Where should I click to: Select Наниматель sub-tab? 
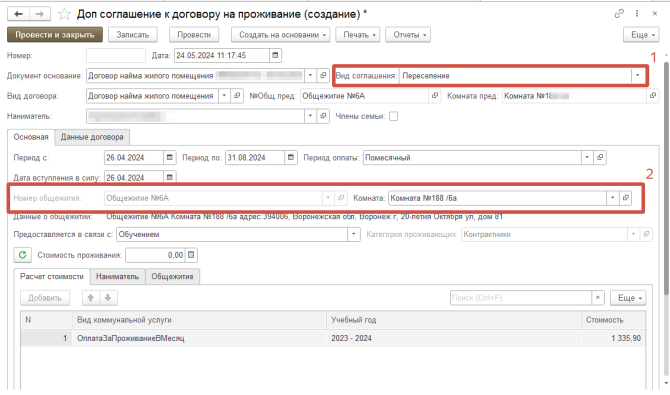pyautogui.click(x=118, y=277)
